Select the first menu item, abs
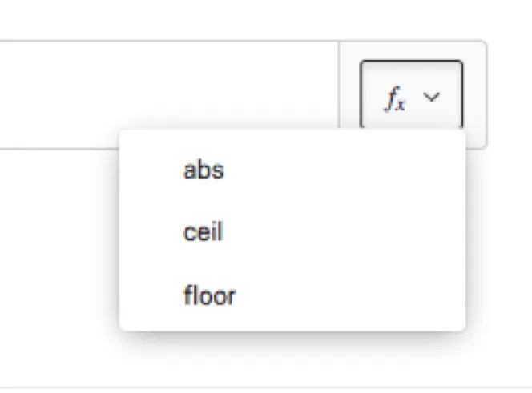This screenshot has width=532, height=393. coord(203,170)
